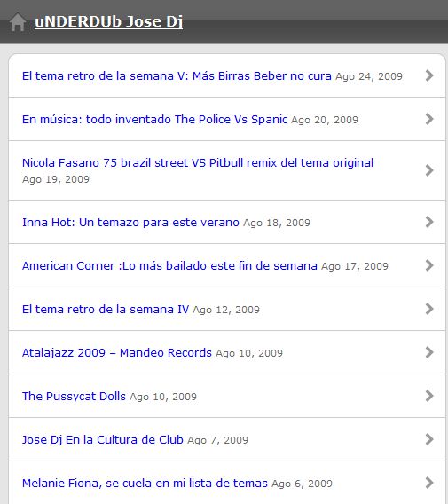Image resolution: width=448 pixels, height=504 pixels.
Task: Open 'El tema retro de la semana V' post
Action: (177, 75)
